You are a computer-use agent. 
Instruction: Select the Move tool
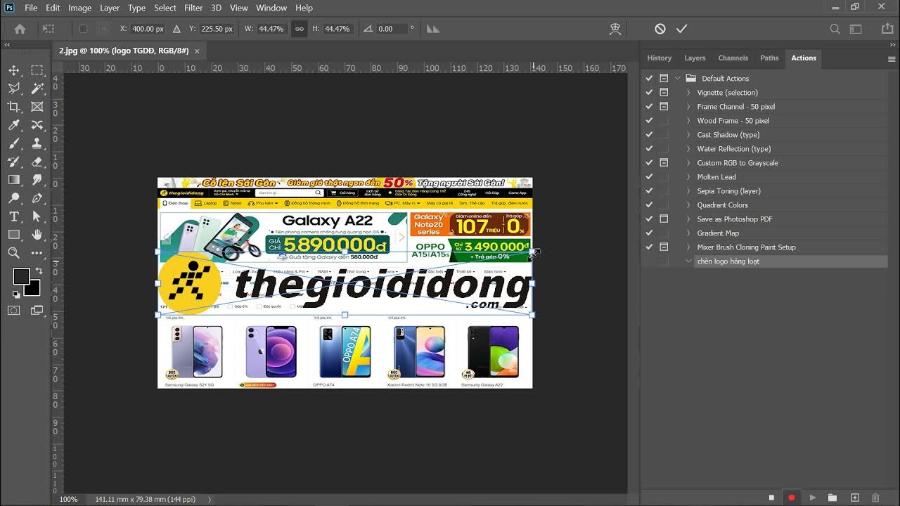[x=14, y=70]
